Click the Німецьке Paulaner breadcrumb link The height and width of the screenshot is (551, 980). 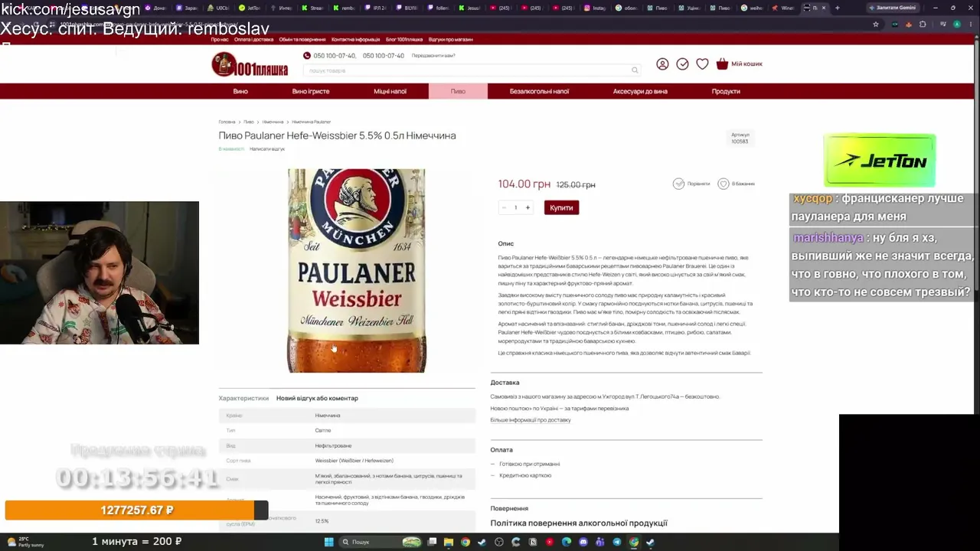click(311, 122)
